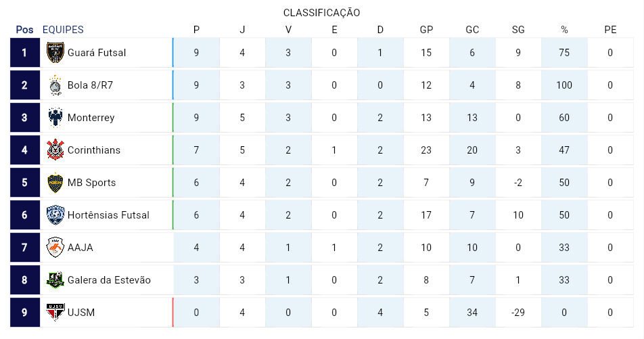Click the Guará Futsal team crest
The height and width of the screenshot is (339, 644).
click(x=55, y=53)
